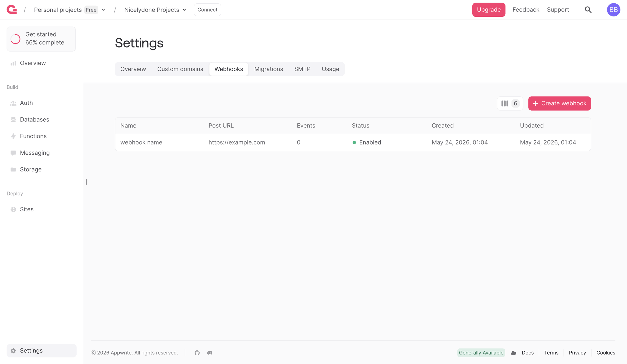Click the Free plan badge
Viewport: 627px width, 364px height.
[x=91, y=10]
